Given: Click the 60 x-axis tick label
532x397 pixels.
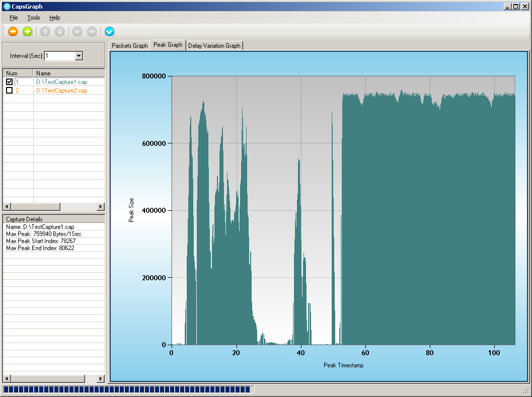Looking at the screenshot, I should coord(365,353).
